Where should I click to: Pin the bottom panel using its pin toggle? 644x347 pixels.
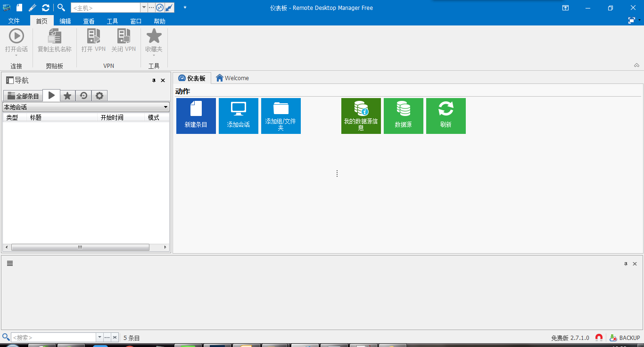(626, 264)
